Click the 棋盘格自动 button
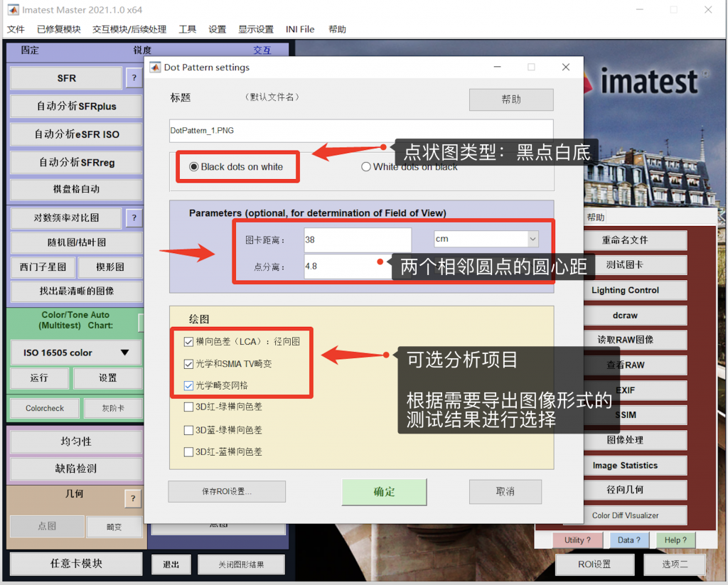 click(76, 189)
